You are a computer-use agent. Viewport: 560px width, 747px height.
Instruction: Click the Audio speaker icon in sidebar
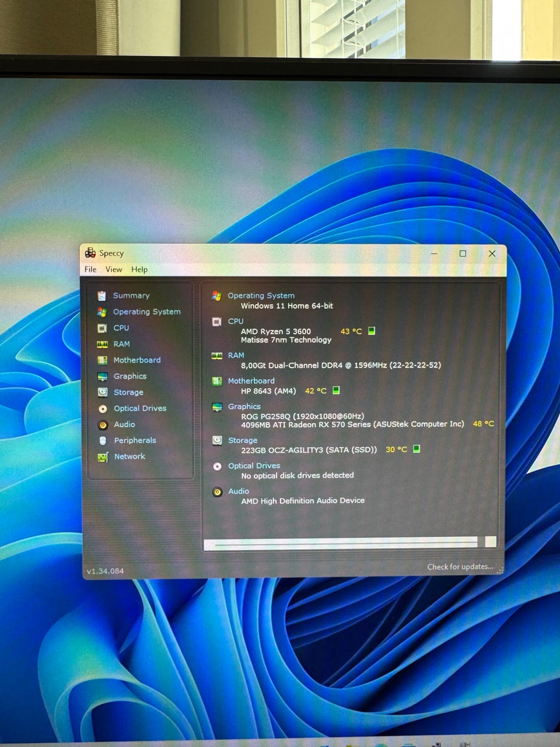pyautogui.click(x=103, y=425)
